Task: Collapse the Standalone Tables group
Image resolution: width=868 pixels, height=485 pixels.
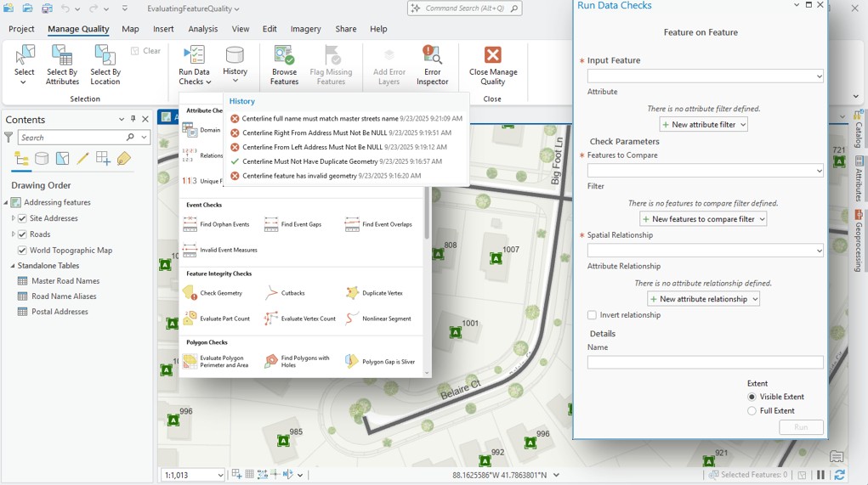Action: (12, 266)
